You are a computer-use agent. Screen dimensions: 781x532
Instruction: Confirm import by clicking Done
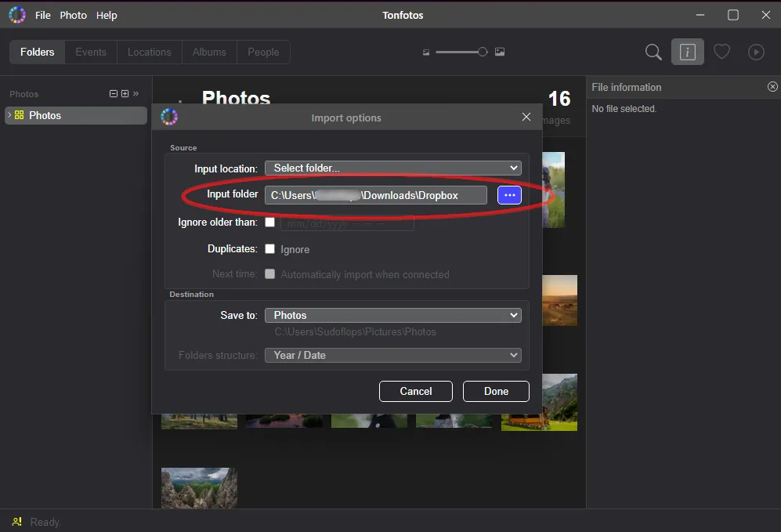point(496,391)
